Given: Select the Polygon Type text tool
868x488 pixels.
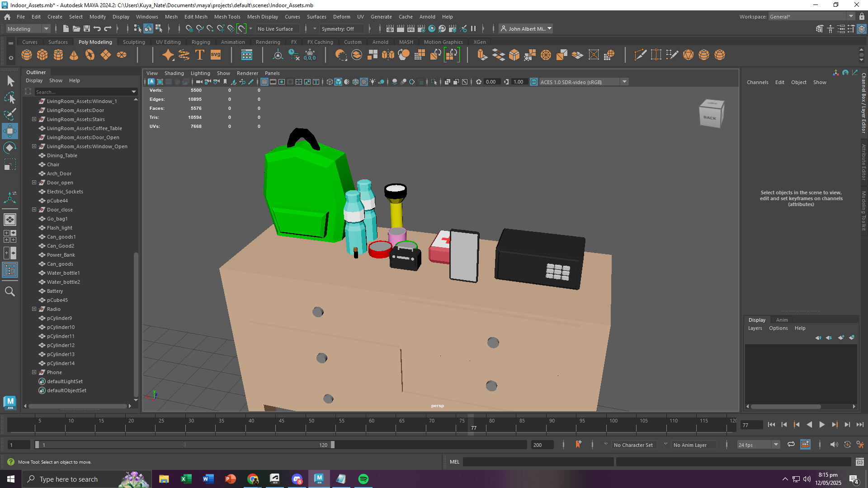Looking at the screenshot, I should (x=199, y=55).
